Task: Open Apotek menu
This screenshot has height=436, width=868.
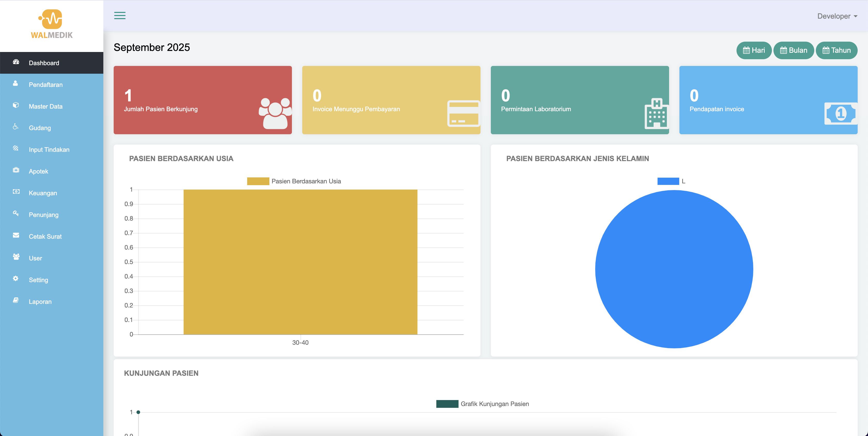Action: tap(52, 171)
